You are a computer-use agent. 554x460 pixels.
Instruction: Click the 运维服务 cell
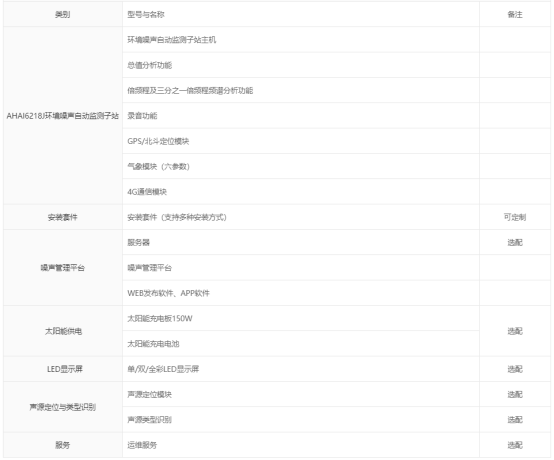click(301, 445)
